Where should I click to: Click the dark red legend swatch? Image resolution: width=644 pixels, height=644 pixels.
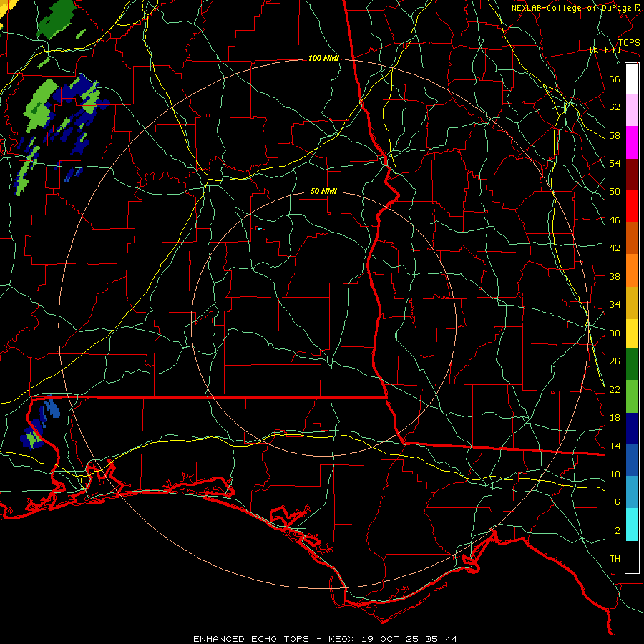(632, 175)
